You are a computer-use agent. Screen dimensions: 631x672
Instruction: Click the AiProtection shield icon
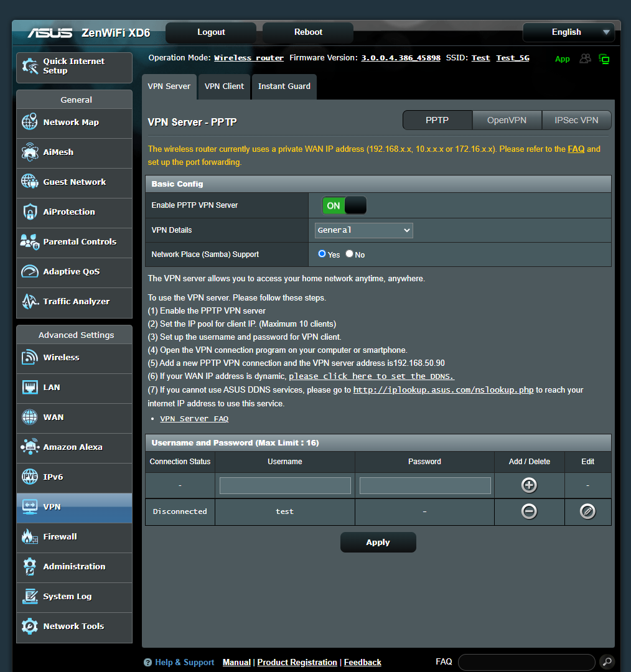point(30,212)
